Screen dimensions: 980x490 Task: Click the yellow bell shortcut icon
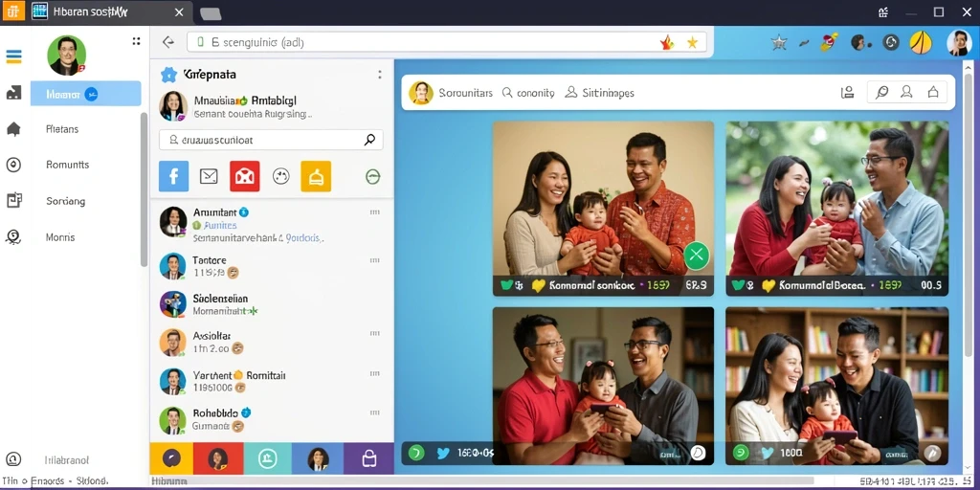pos(316,176)
